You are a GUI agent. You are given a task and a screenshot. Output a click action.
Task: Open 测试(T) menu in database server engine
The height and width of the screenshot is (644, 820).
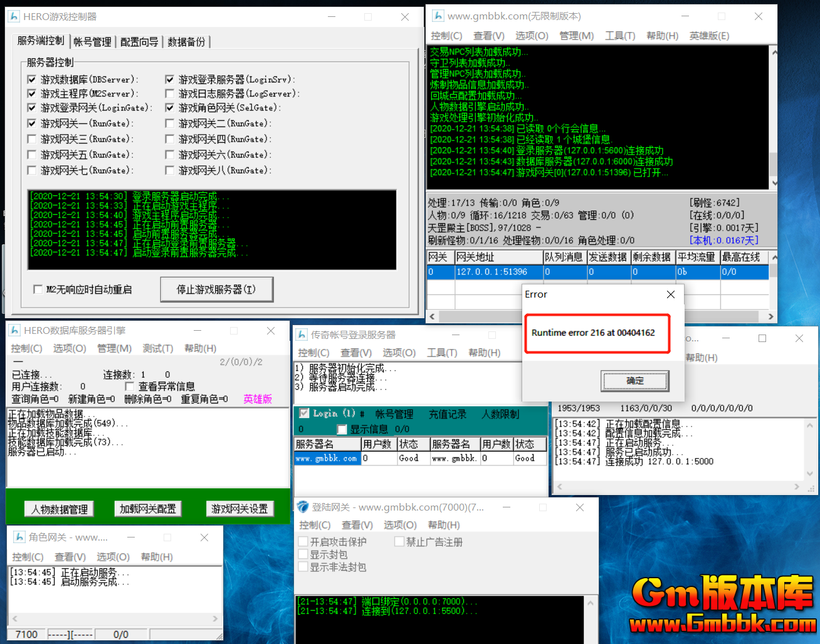[157, 348]
